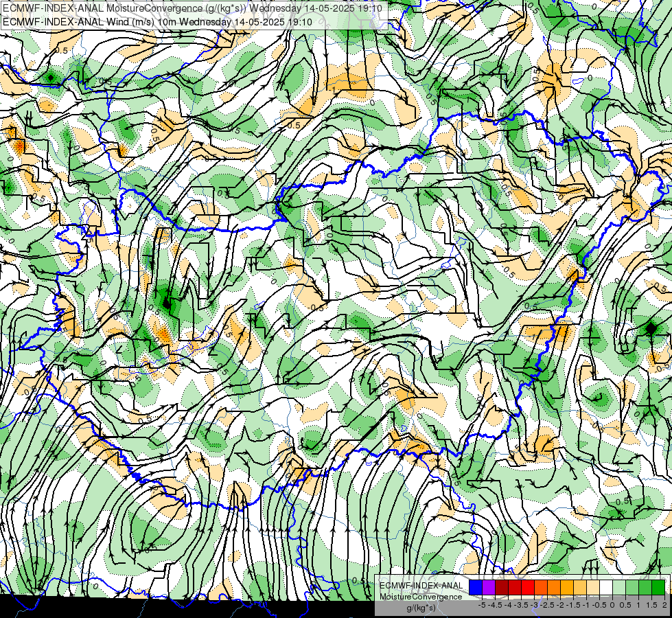
Task: Pick the pale peach swatch between -1 and -0.5
Action: 593,588
